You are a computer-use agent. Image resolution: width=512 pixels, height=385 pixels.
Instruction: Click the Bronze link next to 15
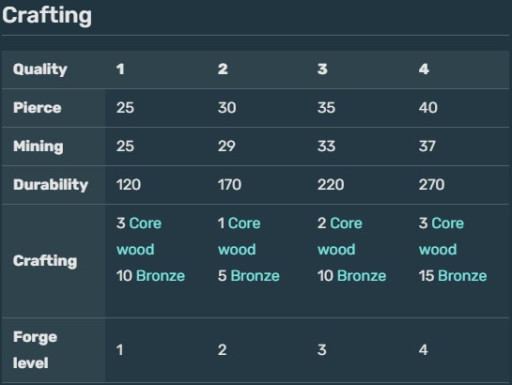[x=462, y=276]
